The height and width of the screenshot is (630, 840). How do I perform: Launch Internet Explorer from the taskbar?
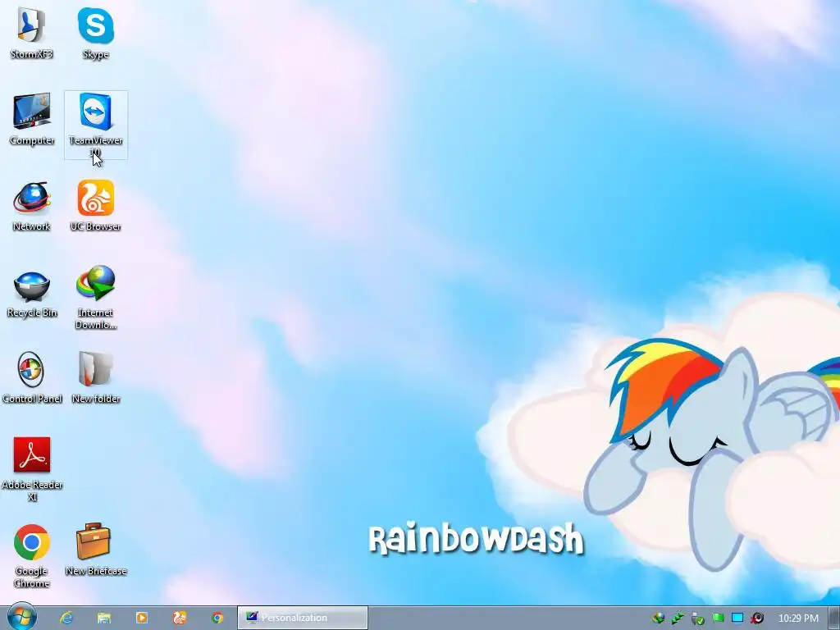click(66, 618)
